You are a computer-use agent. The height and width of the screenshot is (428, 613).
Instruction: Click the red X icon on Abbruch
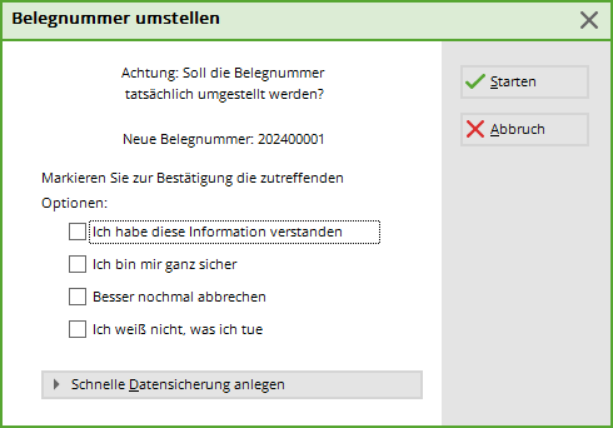point(476,130)
